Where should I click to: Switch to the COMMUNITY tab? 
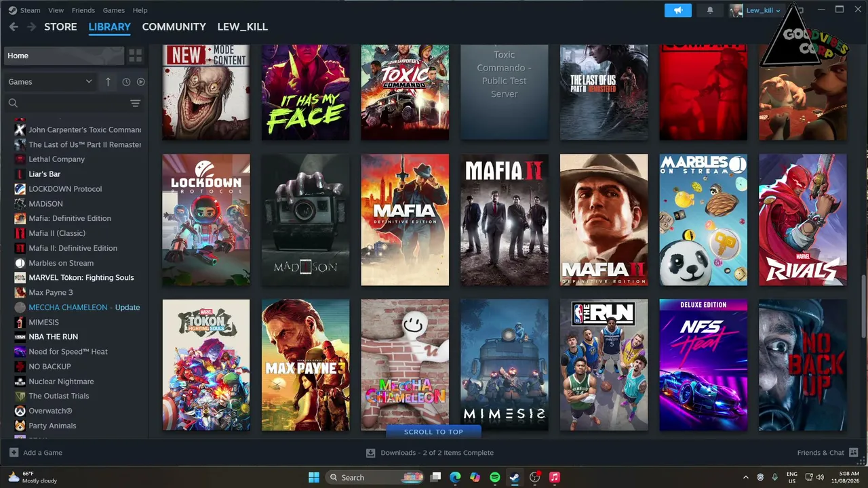tap(174, 27)
